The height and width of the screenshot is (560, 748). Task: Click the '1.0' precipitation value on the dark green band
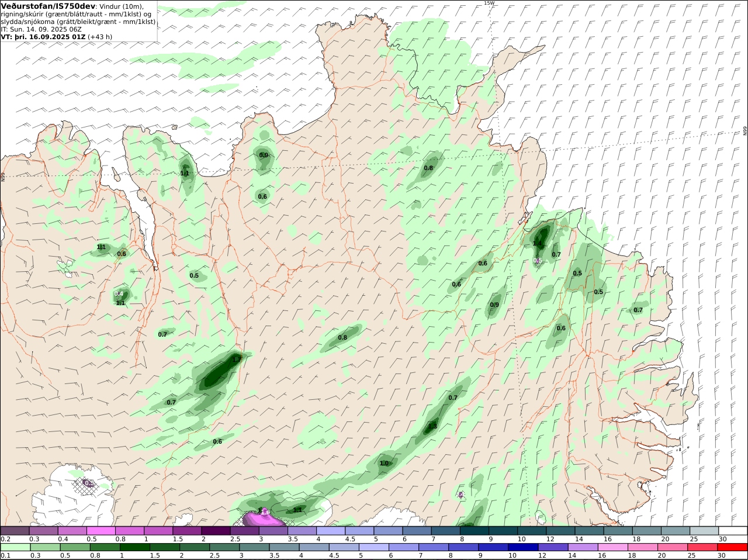click(384, 464)
